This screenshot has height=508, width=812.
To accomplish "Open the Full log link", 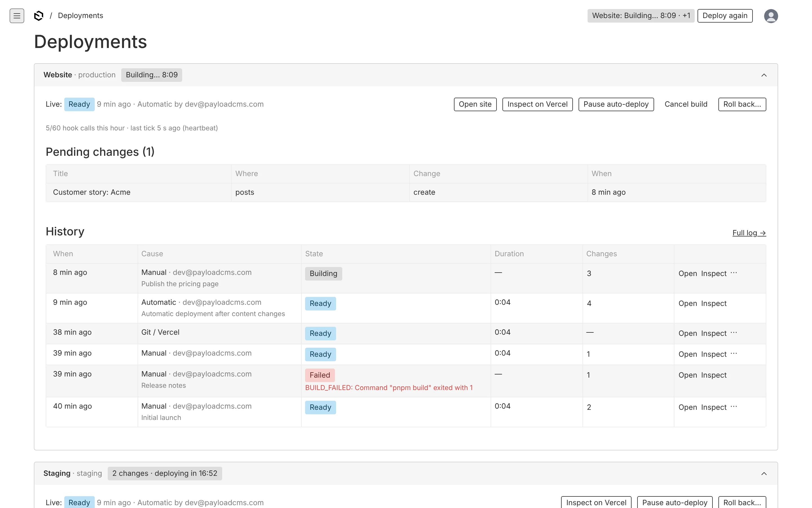I will pos(749,233).
